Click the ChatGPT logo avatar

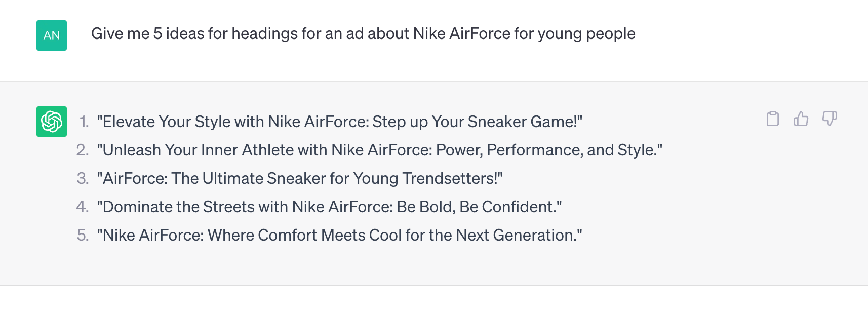52,122
